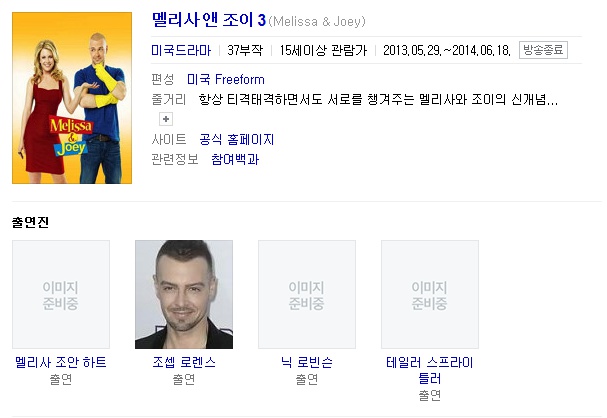Image resolution: width=607 pixels, height=418 pixels.
Task: Click the placeholder image above 닉 로빈슨
Action: [x=307, y=295]
